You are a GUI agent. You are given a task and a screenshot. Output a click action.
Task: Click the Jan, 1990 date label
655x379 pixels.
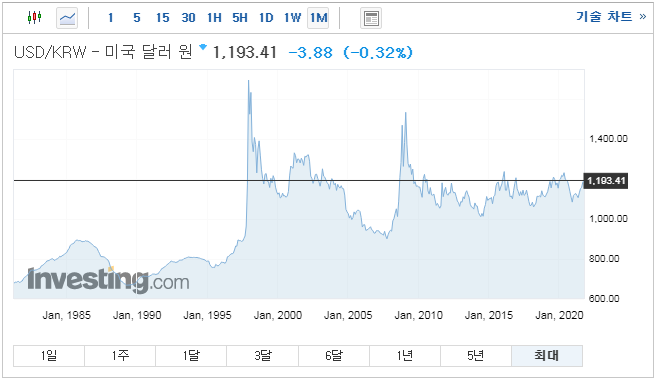[x=137, y=315]
